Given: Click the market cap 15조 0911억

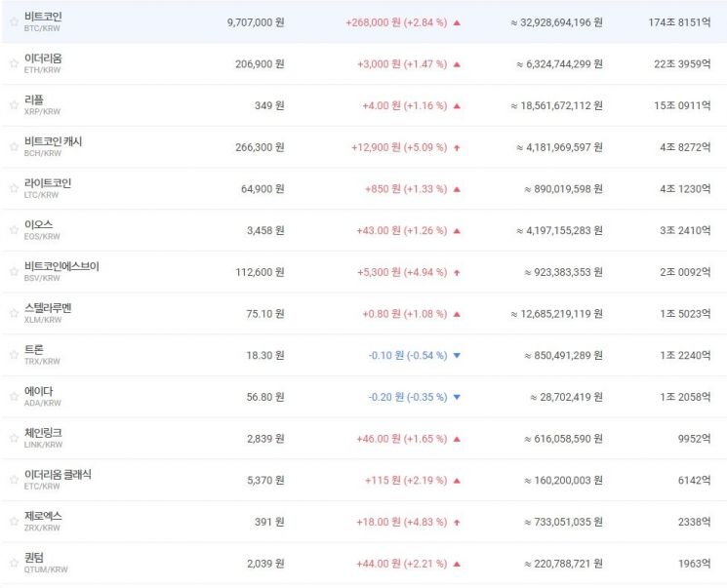Looking at the screenshot, I should tap(682, 105).
